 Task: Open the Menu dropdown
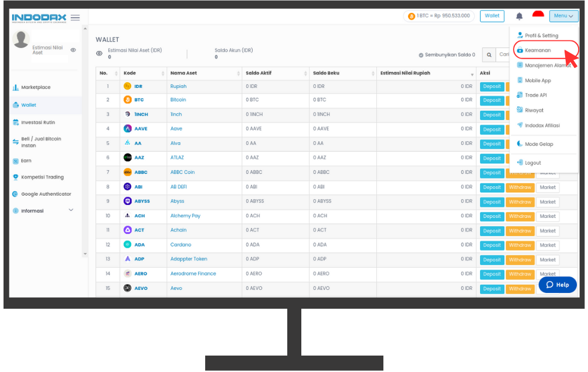pyautogui.click(x=563, y=16)
